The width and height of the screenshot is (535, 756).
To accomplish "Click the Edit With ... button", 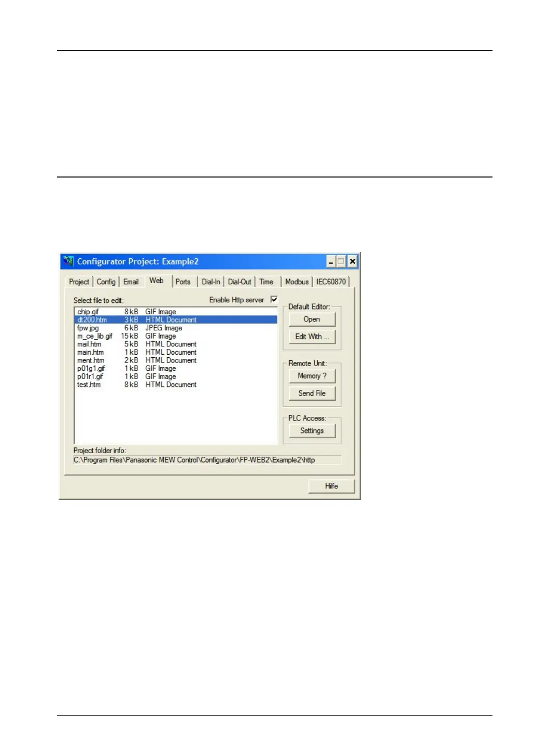I will tap(312, 337).
